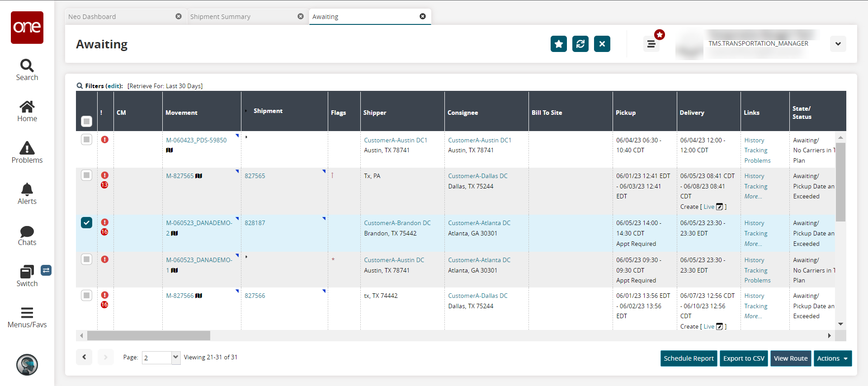Open map icon for M-827566
868x386 pixels.
pos(199,296)
